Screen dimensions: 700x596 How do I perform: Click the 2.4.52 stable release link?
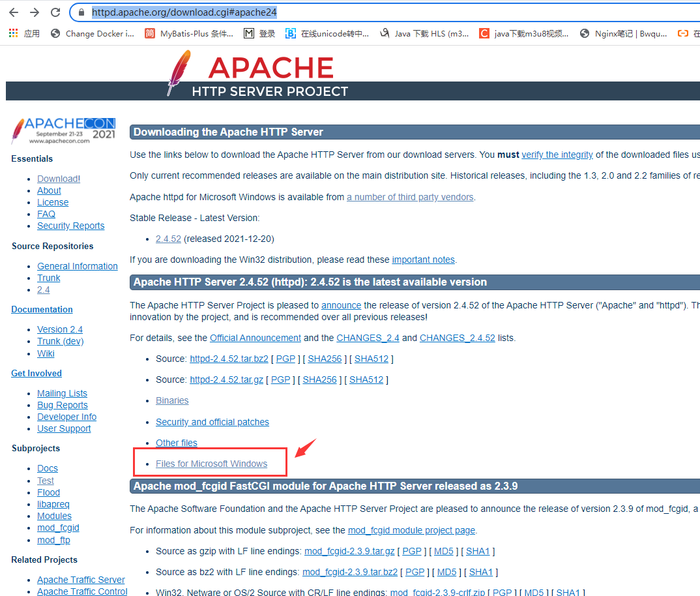click(x=168, y=239)
